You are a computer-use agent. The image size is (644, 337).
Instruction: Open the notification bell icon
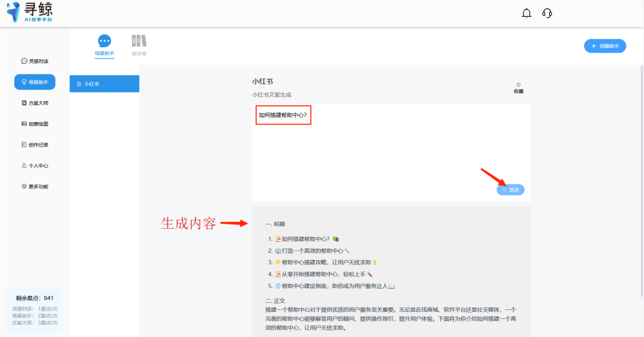point(526,14)
